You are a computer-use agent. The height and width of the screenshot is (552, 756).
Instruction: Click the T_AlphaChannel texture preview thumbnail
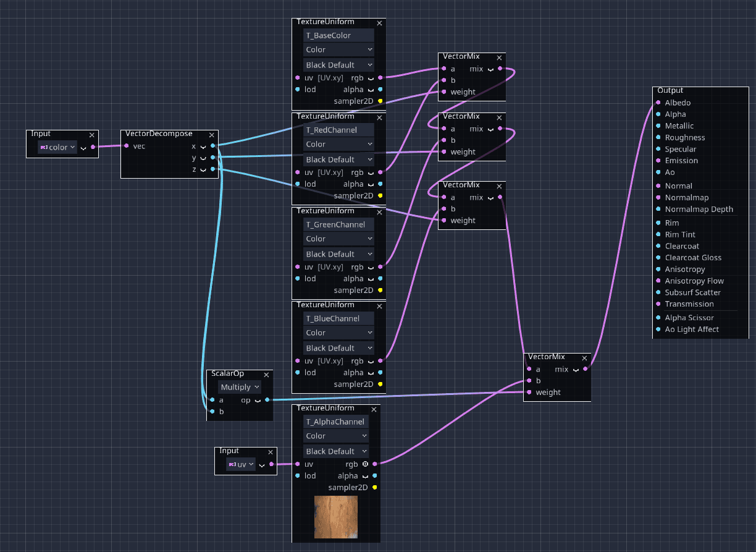pos(335,517)
